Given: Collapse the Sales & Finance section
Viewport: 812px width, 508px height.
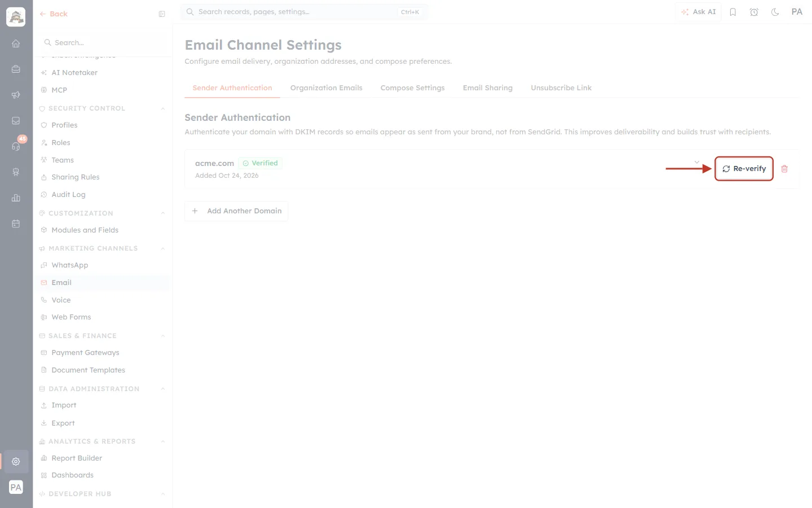Looking at the screenshot, I should click(x=163, y=336).
